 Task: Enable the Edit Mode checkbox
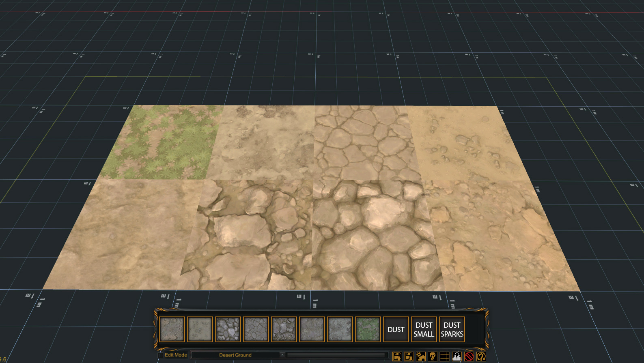click(x=160, y=355)
